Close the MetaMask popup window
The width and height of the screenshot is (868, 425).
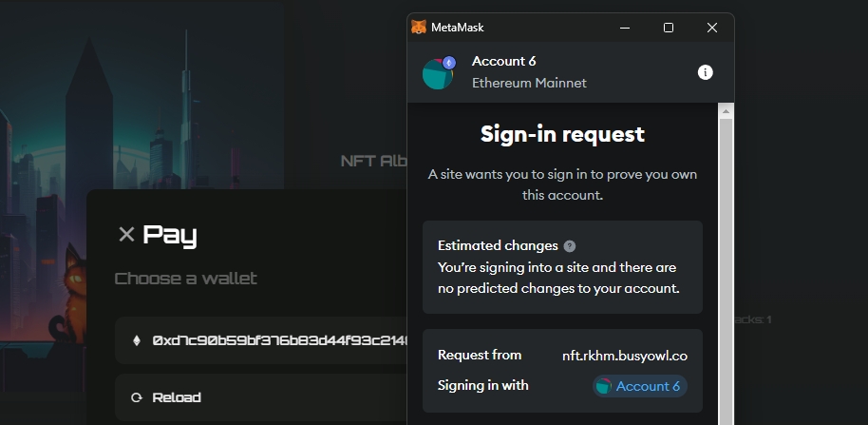coord(712,28)
